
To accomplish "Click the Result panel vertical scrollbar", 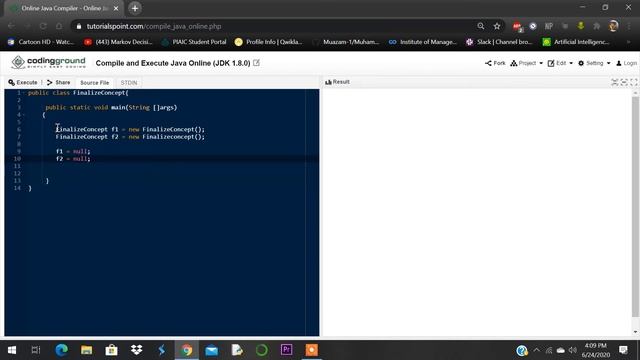I will 635,206.
